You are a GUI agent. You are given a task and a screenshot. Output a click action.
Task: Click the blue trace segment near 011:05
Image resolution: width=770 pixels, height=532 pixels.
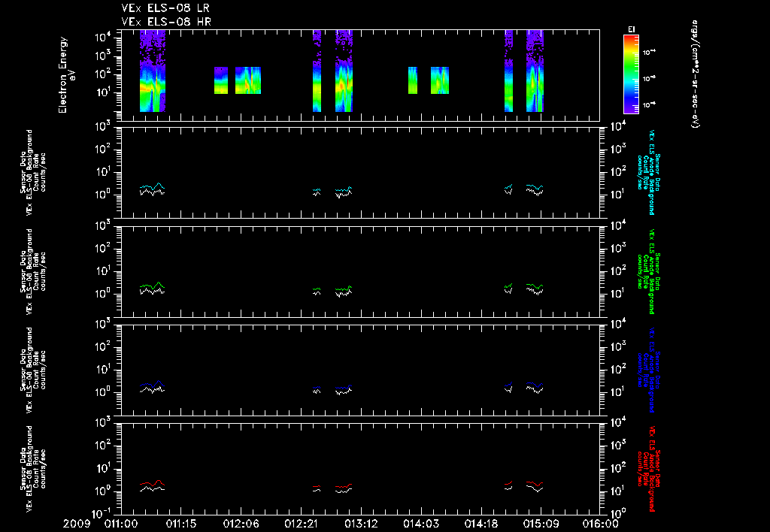(x=152, y=384)
